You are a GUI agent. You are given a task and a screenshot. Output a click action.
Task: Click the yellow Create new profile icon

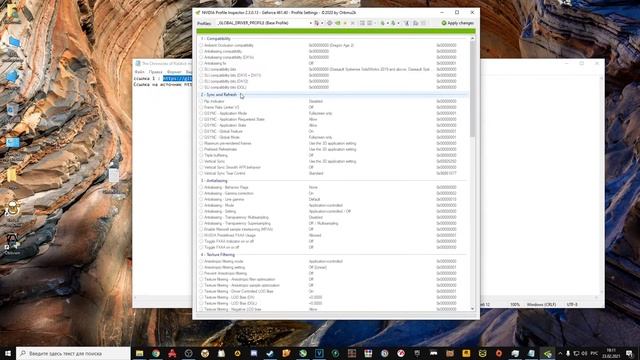[345, 23]
